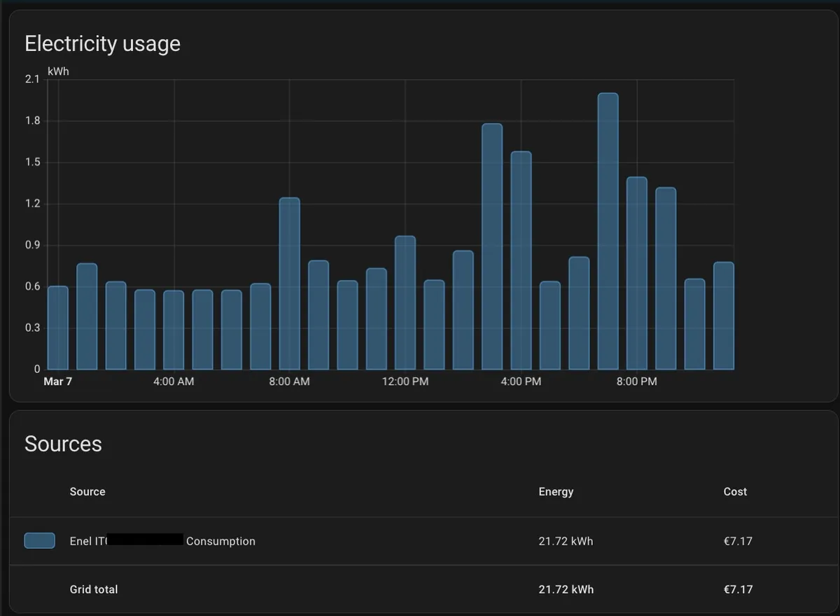This screenshot has height=616, width=840.
Task: Click the 1.5 value on the y-axis
Action: pyautogui.click(x=33, y=162)
